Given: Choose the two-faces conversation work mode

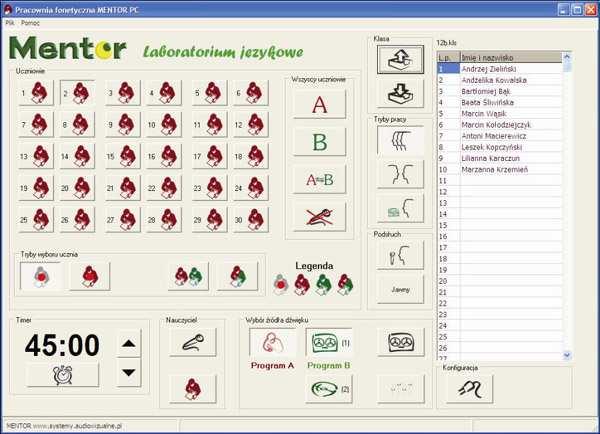Looking at the screenshot, I should coord(400,174).
